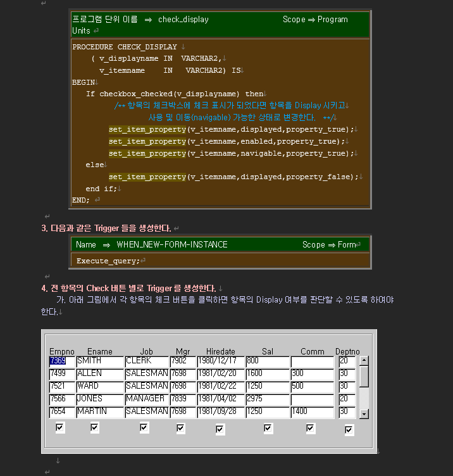Toggle the checkbox under Hiredate column

pyautogui.click(x=220, y=429)
